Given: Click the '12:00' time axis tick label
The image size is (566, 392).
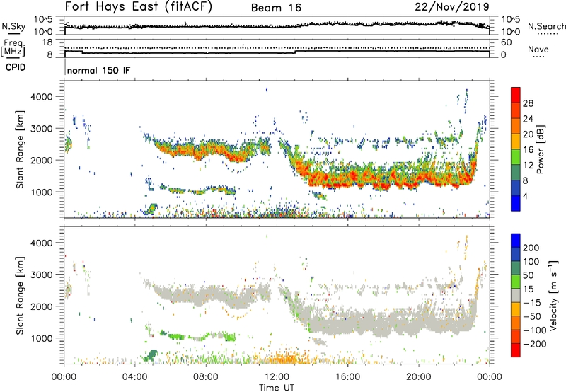Looking at the screenshot, I should pyautogui.click(x=277, y=377).
